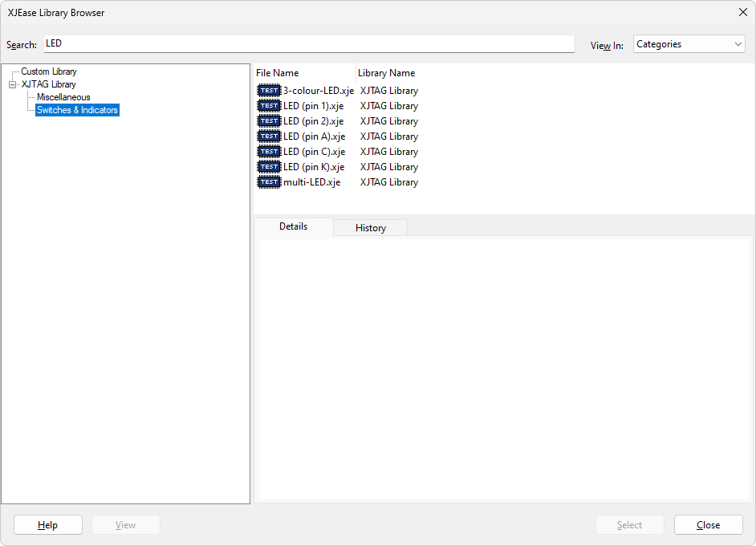
Task: Select Custom Library in the tree
Action: coord(49,71)
